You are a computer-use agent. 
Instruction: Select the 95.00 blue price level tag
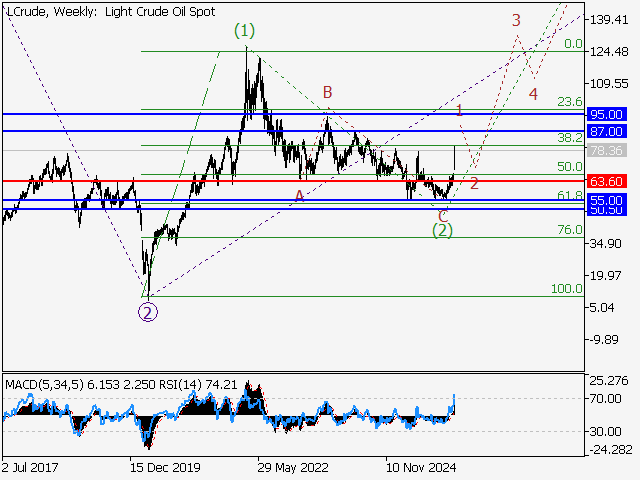[x=607, y=115]
